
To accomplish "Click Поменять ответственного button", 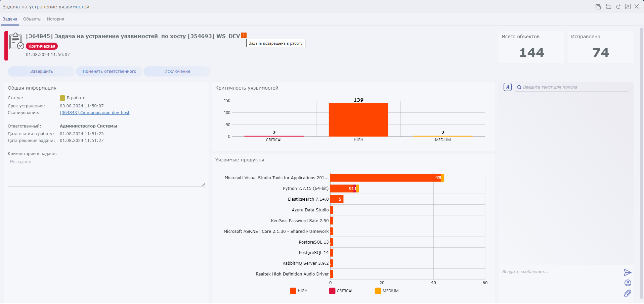I will (110, 71).
